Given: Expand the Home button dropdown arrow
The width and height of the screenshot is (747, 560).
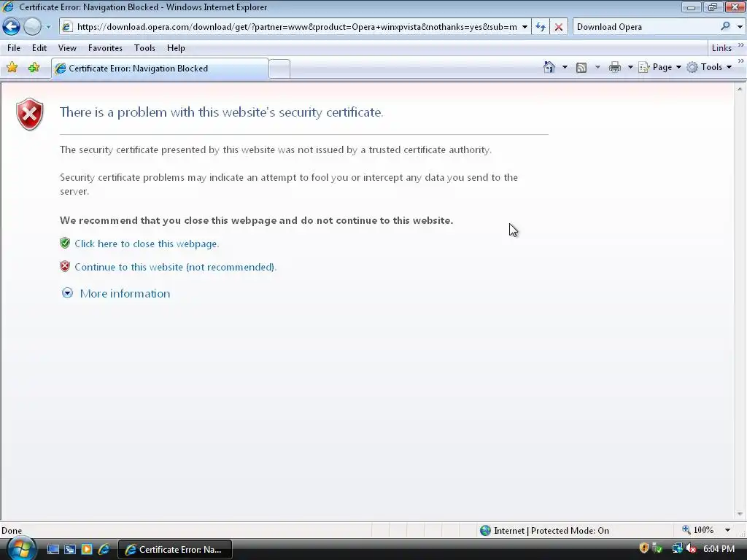Looking at the screenshot, I should coord(565,68).
